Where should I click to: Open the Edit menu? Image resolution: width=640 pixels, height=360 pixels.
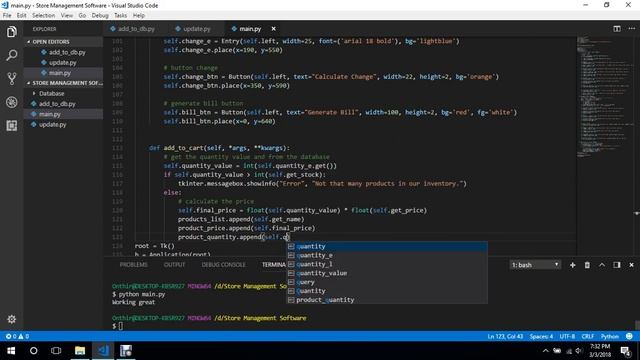point(21,15)
